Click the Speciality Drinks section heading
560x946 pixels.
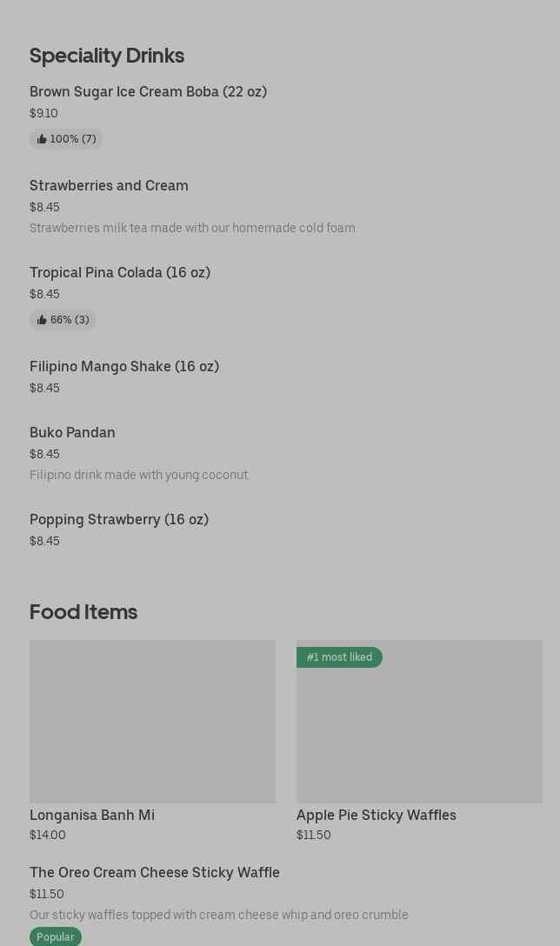pos(107,55)
